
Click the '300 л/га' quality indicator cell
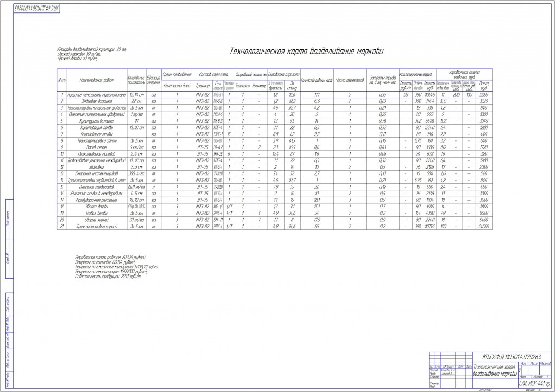click(136, 173)
